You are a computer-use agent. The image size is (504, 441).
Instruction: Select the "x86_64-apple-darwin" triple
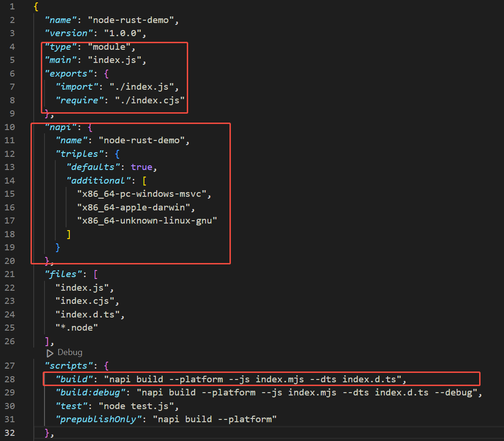pos(133,208)
